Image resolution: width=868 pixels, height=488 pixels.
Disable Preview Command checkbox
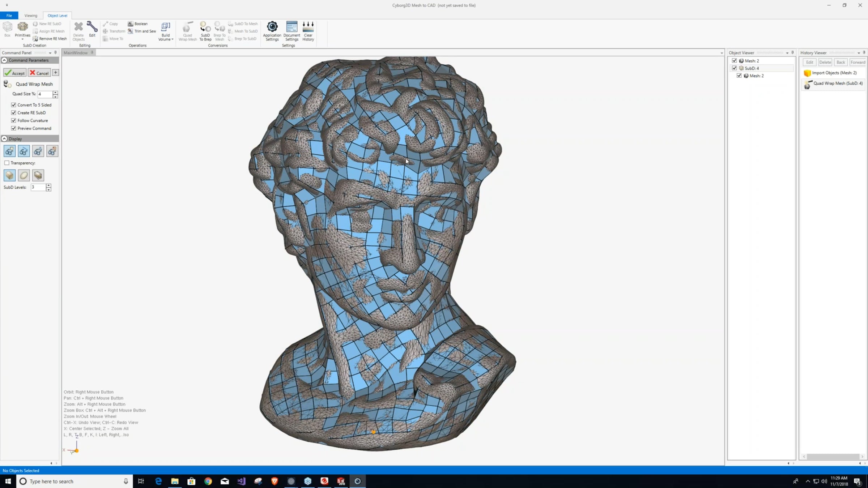(14, 128)
